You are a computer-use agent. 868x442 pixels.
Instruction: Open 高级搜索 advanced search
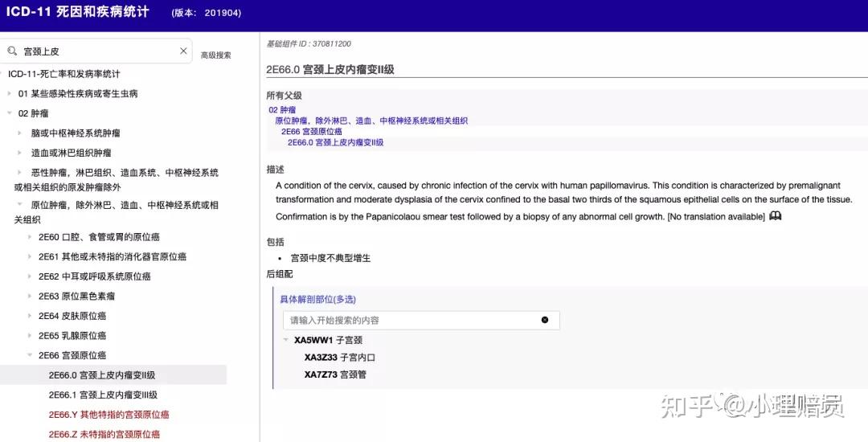(216, 55)
